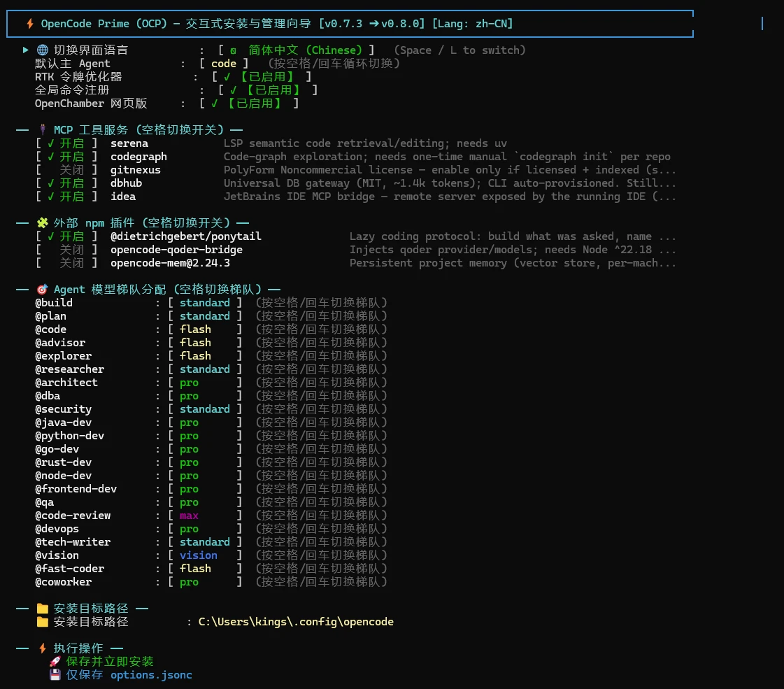Change the @security tier from standard
The image size is (784, 689).
[205, 409]
